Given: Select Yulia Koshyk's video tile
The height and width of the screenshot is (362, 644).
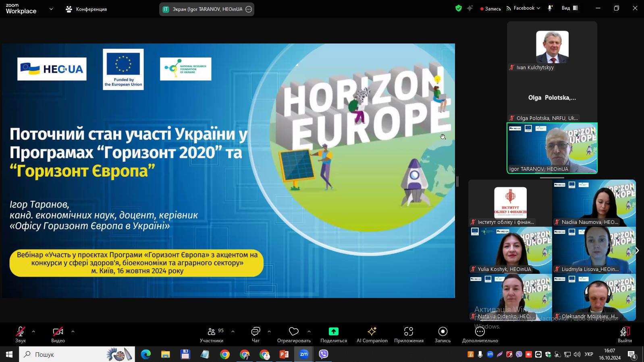Looking at the screenshot, I should (x=510, y=250).
